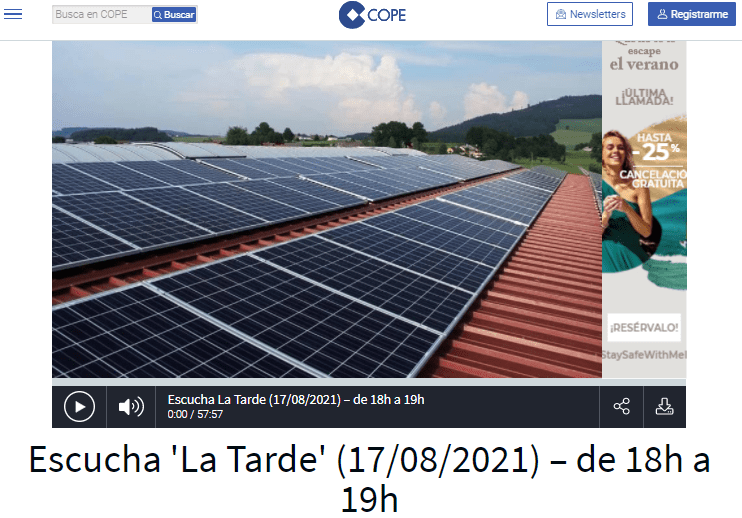Open the share options in the player

point(621,406)
